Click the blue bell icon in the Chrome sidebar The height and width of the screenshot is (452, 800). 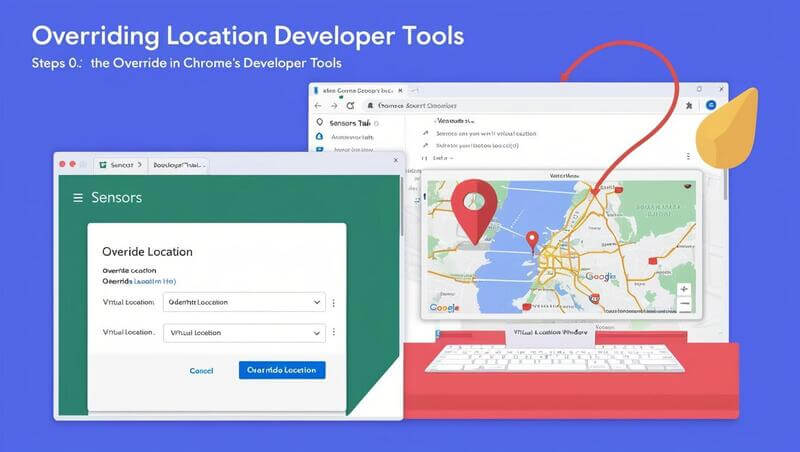(319, 137)
